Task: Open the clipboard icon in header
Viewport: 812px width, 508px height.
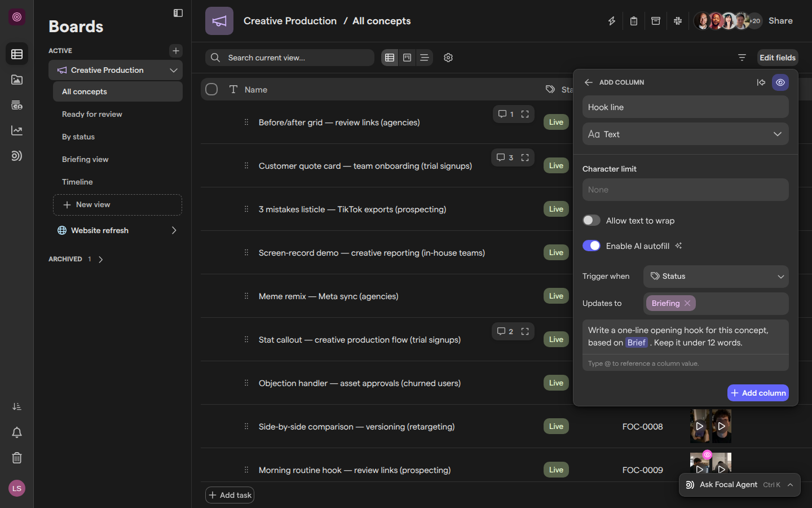Action: click(x=634, y=21)
